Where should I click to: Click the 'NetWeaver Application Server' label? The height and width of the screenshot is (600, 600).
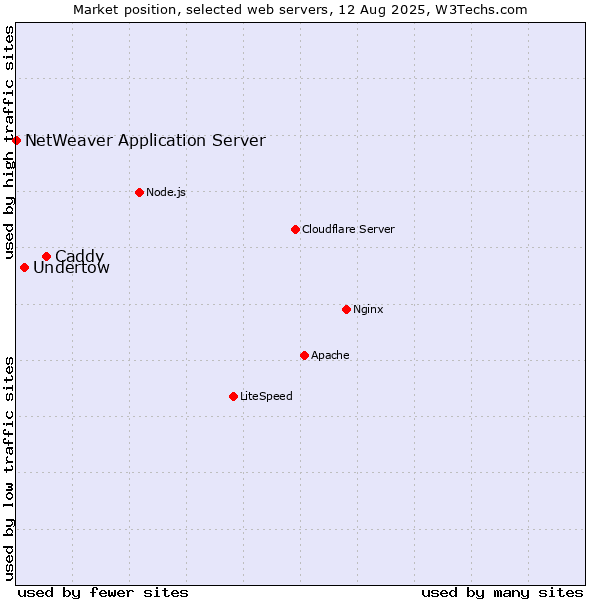(145, 141)
